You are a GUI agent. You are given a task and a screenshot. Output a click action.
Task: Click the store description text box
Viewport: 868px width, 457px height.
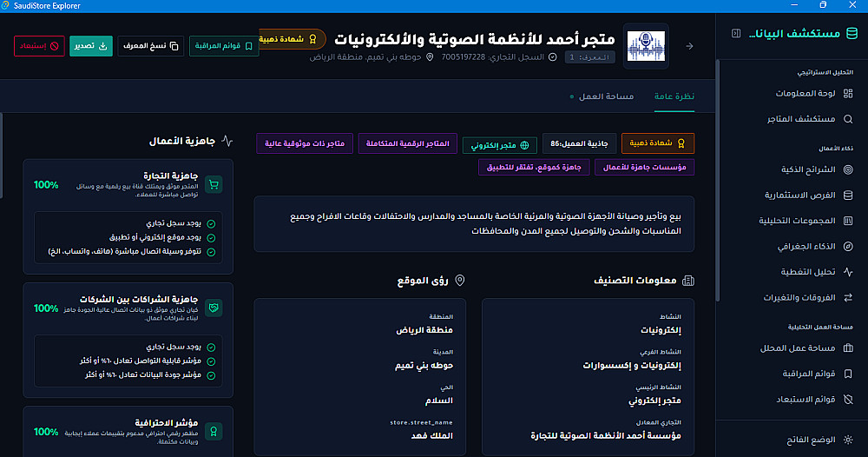click(x=474, y=224)
